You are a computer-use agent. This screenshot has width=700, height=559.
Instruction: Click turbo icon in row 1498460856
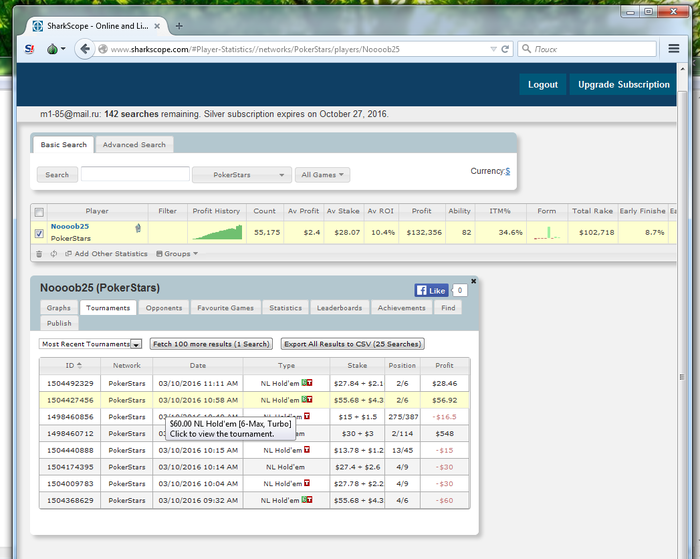(x=307, y=416)
